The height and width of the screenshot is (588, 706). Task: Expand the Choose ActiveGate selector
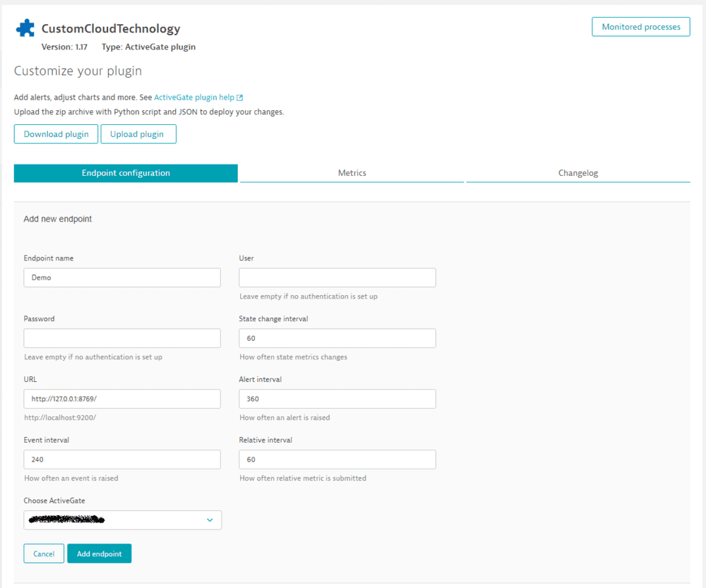click(x=122, y=519)
